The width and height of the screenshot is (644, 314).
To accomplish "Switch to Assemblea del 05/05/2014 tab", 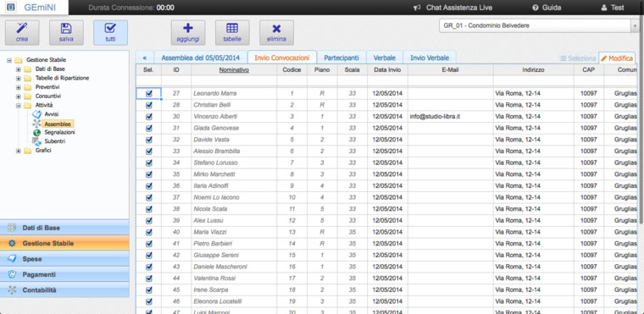I will point(200,58).
